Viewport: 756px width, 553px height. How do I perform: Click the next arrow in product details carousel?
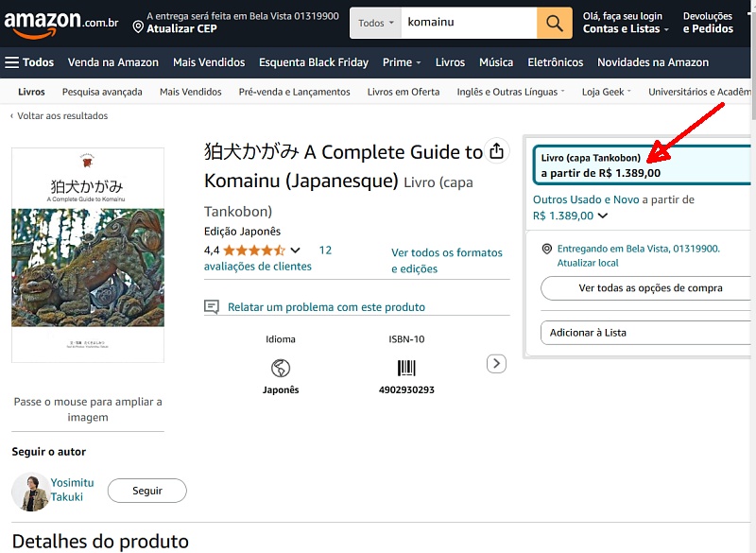pos(496,364)
